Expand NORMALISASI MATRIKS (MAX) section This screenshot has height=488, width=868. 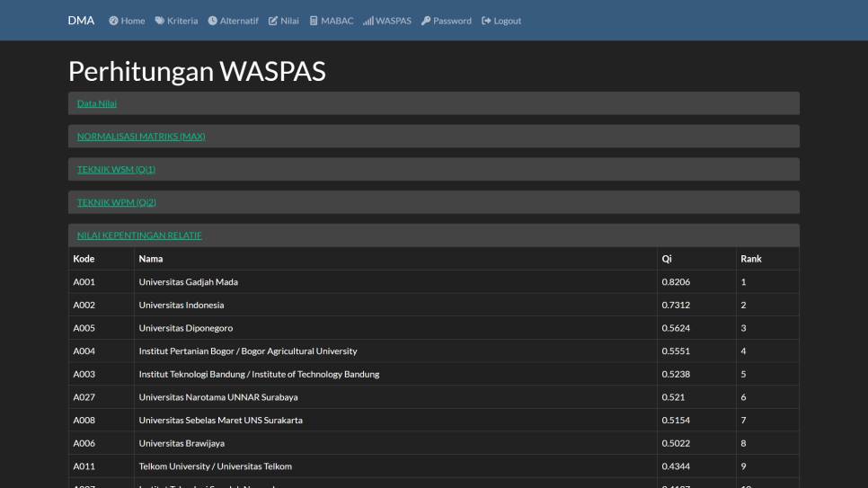pyautogui.click(x=141, y=137)
